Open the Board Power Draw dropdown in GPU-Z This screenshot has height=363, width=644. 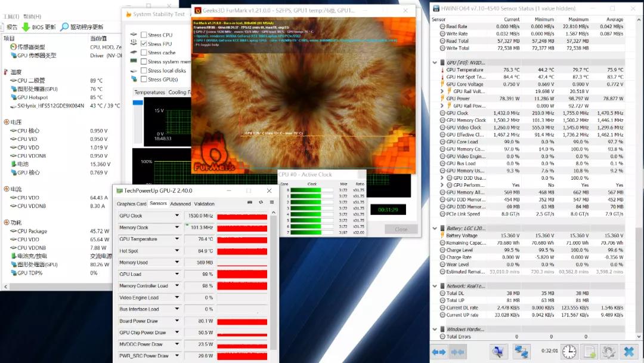(x=177, y=321)
